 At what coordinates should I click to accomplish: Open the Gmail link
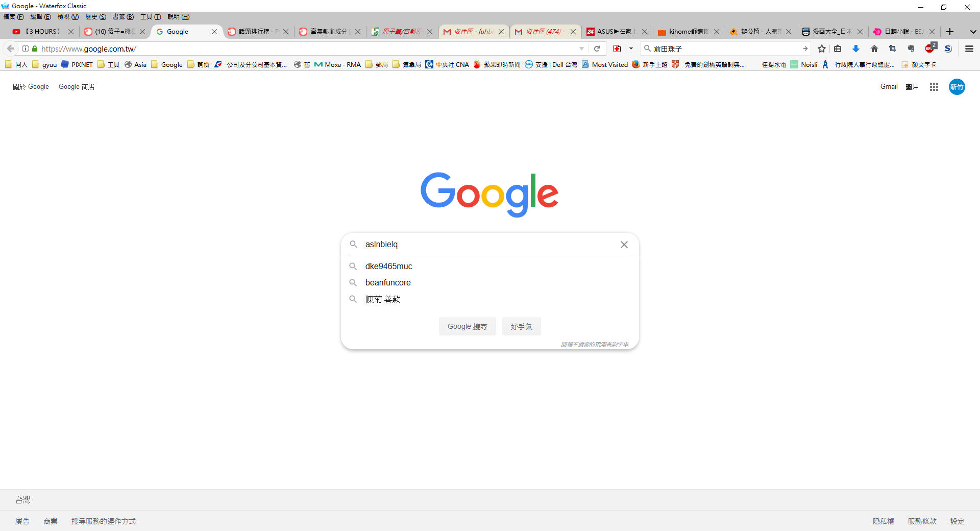pos(889,87)
